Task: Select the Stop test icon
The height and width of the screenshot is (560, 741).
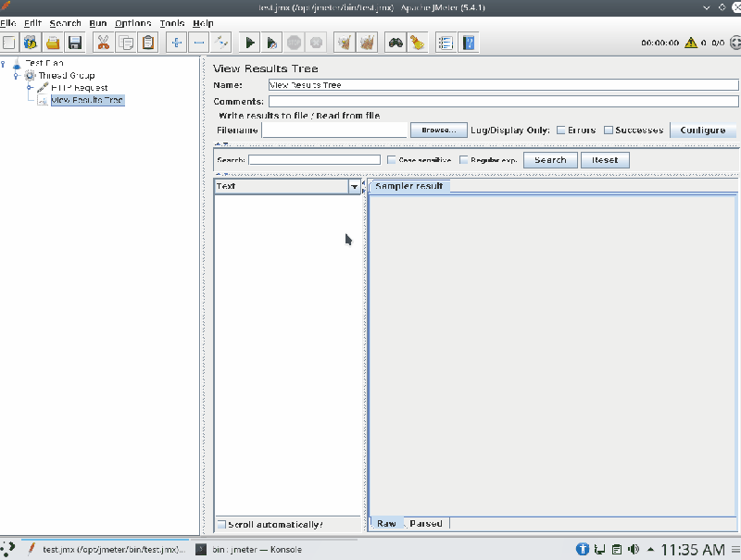Action: [292, 42]
